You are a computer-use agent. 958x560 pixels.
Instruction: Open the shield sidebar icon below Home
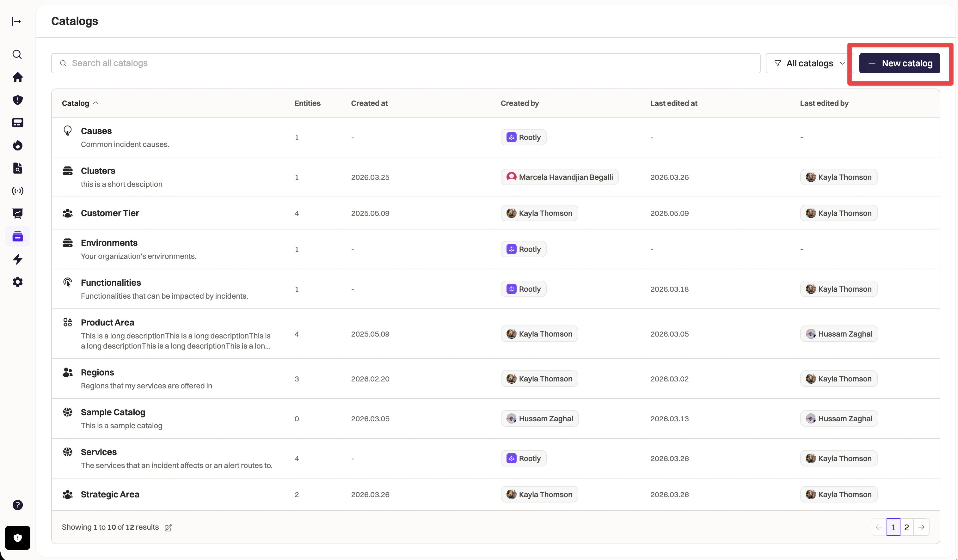click(17, 100)
